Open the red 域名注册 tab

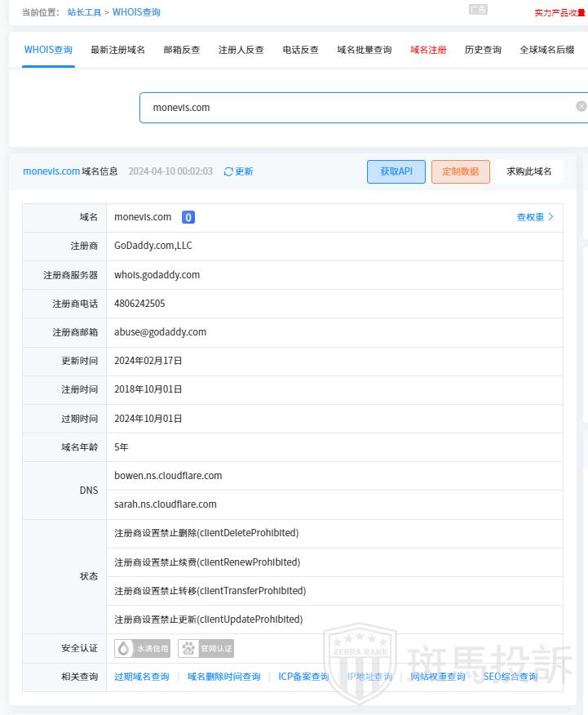tap(428, 50)
